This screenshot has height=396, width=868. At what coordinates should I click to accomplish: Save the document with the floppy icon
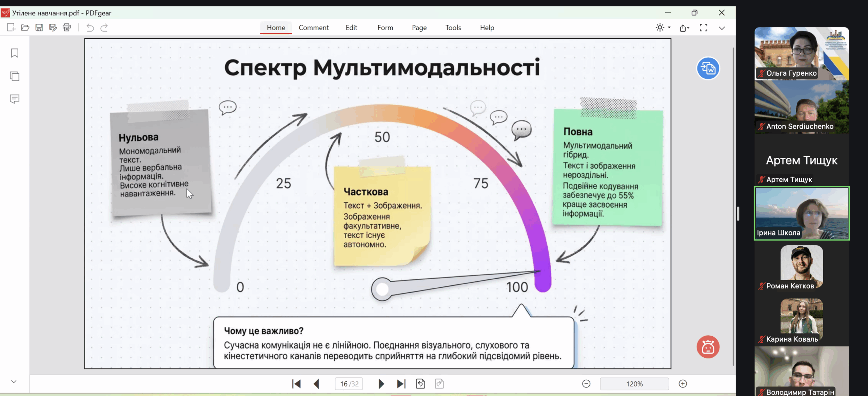coord(39,27)
